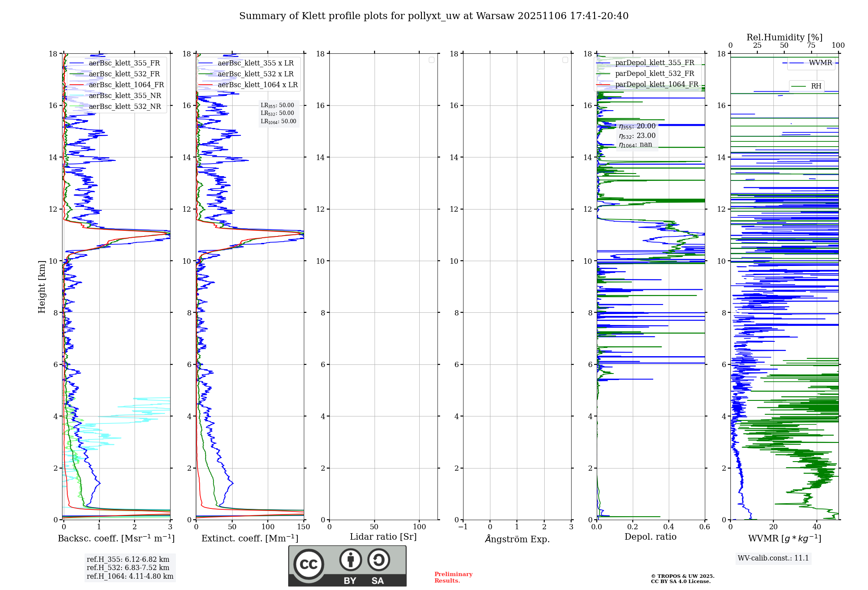
Task: Click the aerBsc_klett_355_NR legend entry
Action: pos(125,95)
